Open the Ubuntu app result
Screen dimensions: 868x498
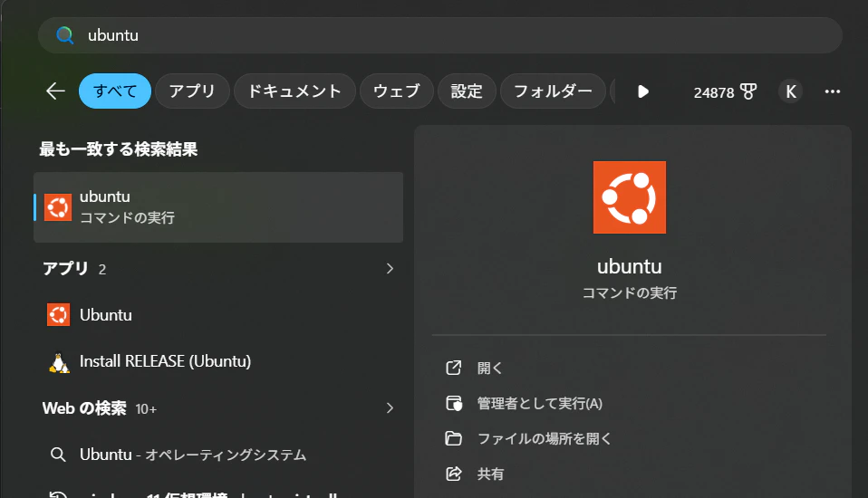pyautogui.click(x=218, y=315)
